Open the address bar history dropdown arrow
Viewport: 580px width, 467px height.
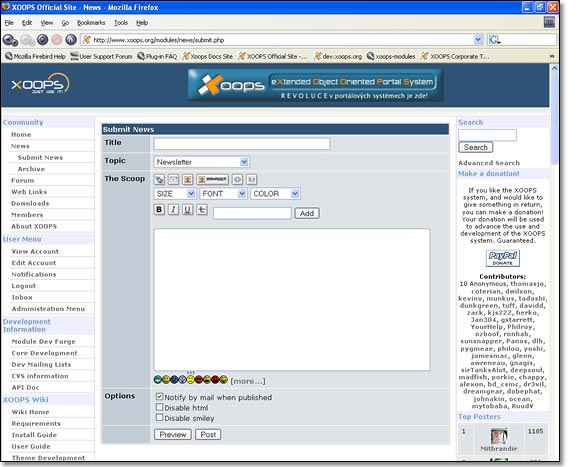(x=478, y=40)
